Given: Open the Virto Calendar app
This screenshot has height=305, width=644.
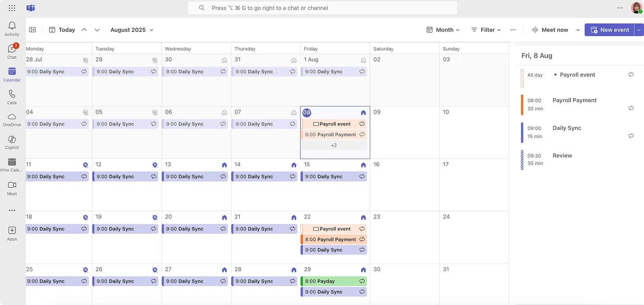Looking at the screenshot, I should (12, 164).
